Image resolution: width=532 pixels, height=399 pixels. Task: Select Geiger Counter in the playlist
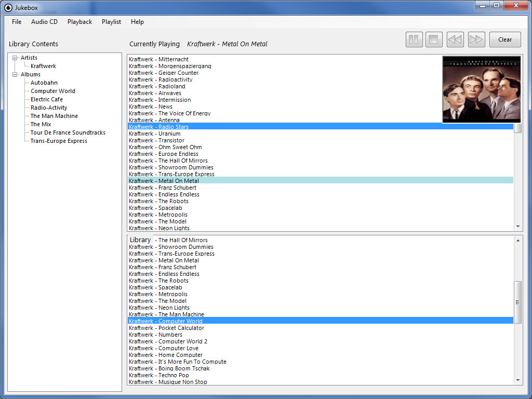[x=164, y=73]
